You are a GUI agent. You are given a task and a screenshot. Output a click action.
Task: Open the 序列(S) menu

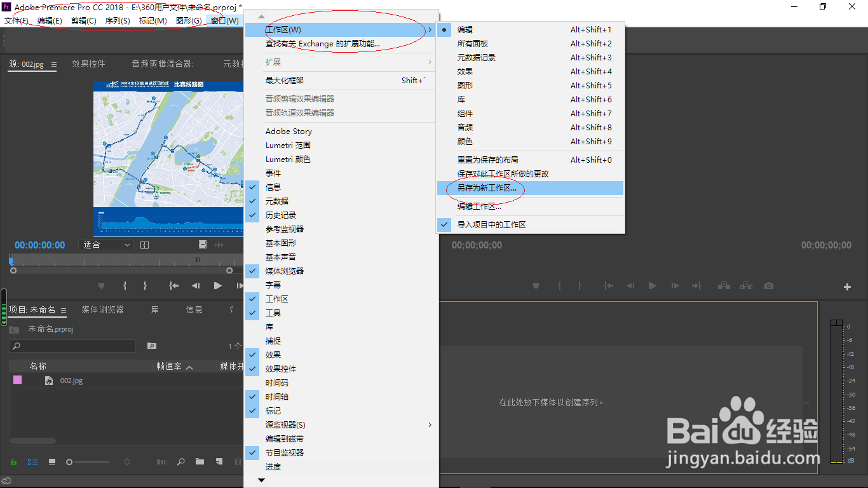[118, 20]
